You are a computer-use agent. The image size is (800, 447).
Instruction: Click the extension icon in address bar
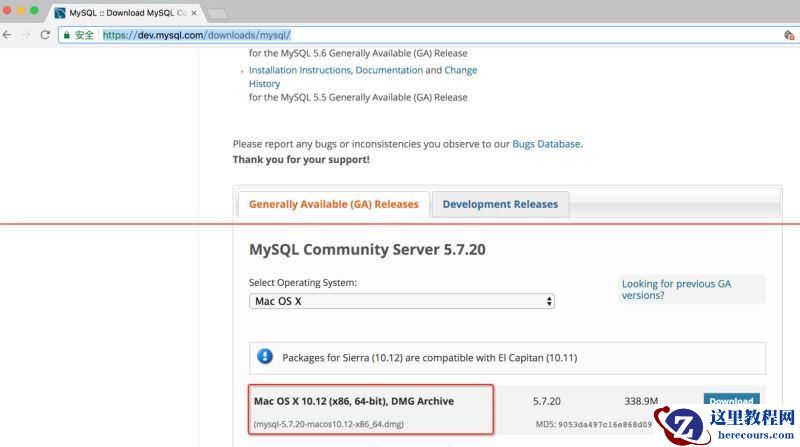pyautogui.click(x=789, y=34)
